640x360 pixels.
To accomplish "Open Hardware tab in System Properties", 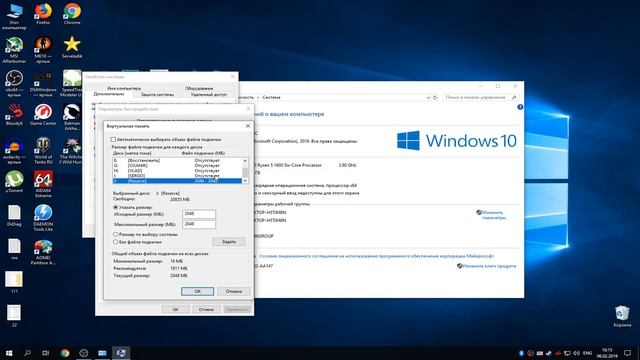I will coord(199,88).
